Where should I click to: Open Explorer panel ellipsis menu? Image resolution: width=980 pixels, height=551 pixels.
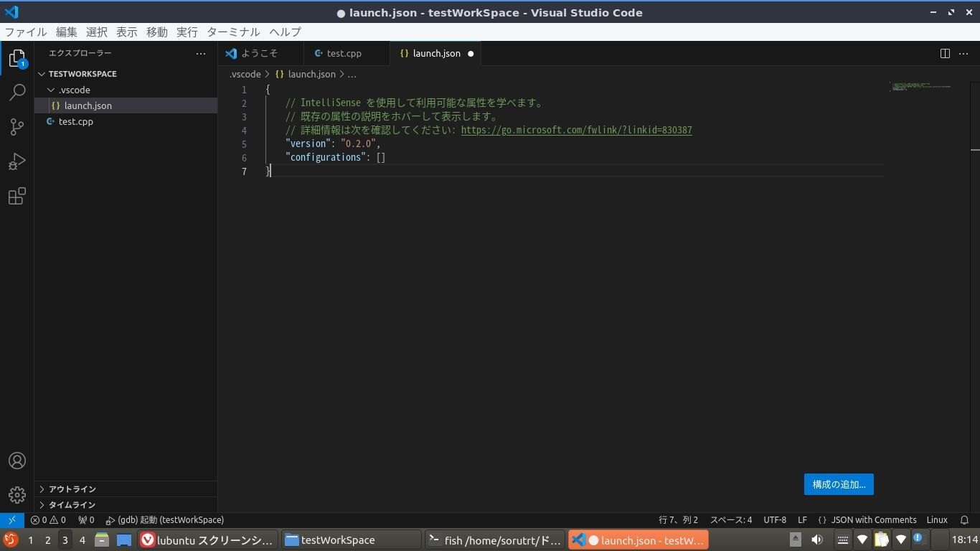coord(201,53)
